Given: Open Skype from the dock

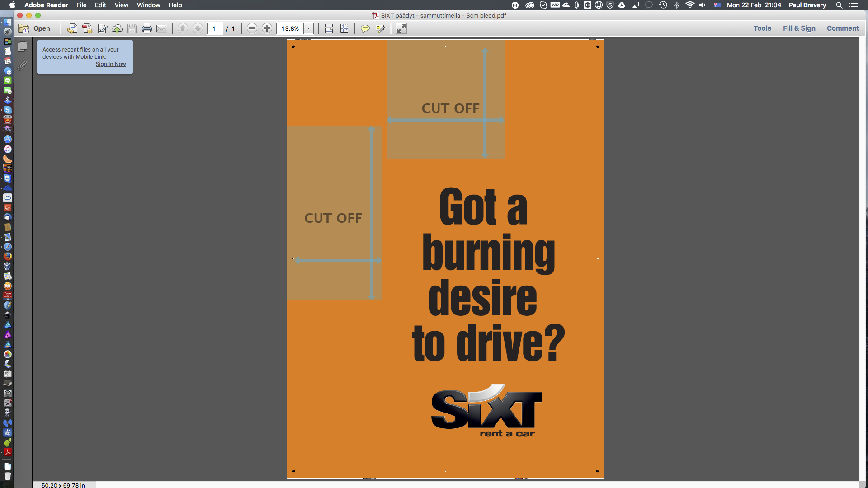Looking at the screenshot, I should point(8,110).
